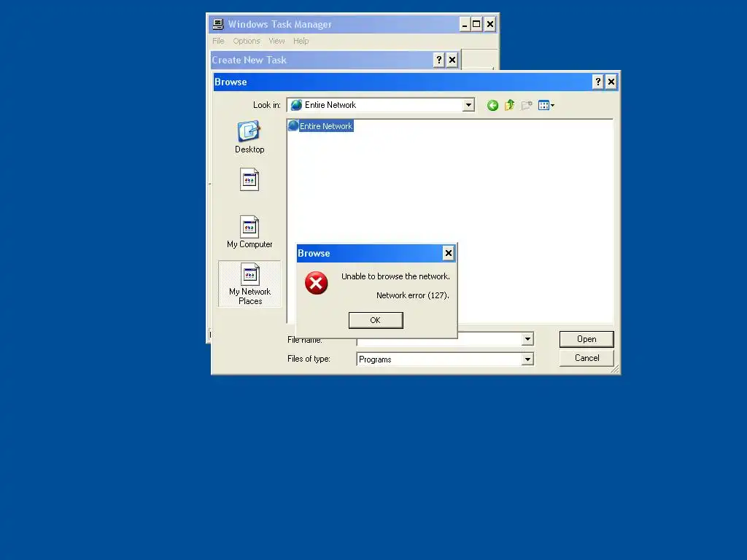The width and height of the screenshot is (747, 560).
Task: Click the red error icon in the message box
Action: pos(317,283)
